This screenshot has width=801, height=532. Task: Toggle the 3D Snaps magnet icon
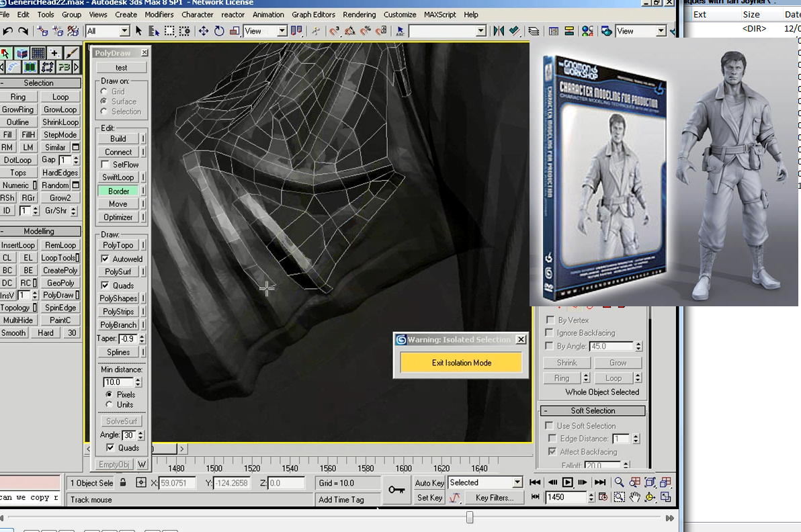[x=334, y=31]
